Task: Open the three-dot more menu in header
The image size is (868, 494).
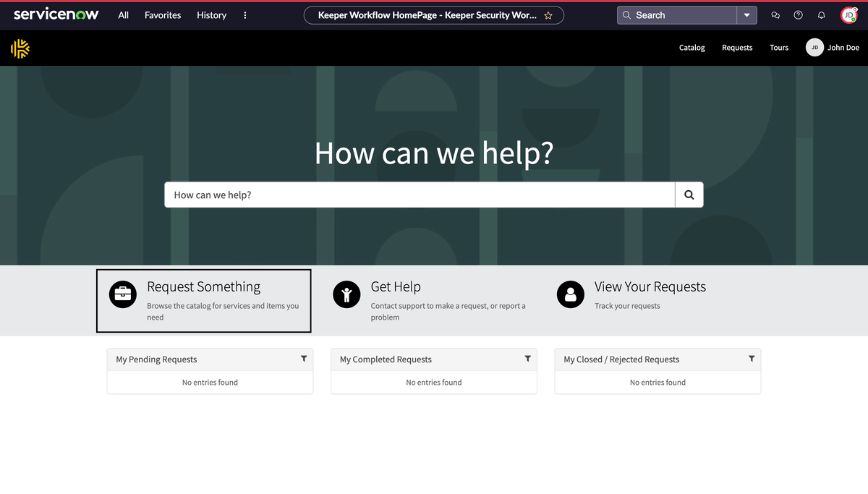Action: [245, 15]
